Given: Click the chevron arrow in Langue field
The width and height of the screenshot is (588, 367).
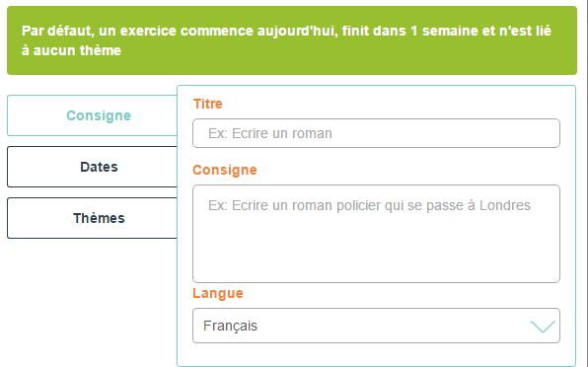Looking at the screenshot, I should point(543,327).
